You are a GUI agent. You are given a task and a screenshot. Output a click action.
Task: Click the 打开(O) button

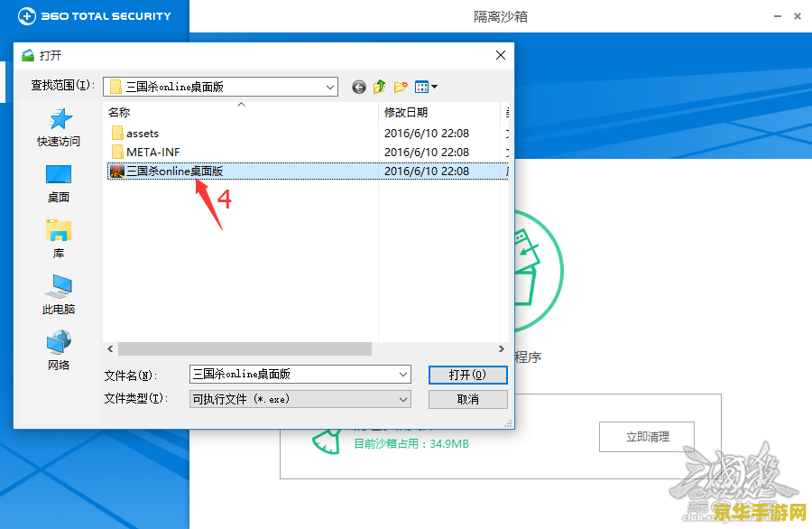point(467,375)
